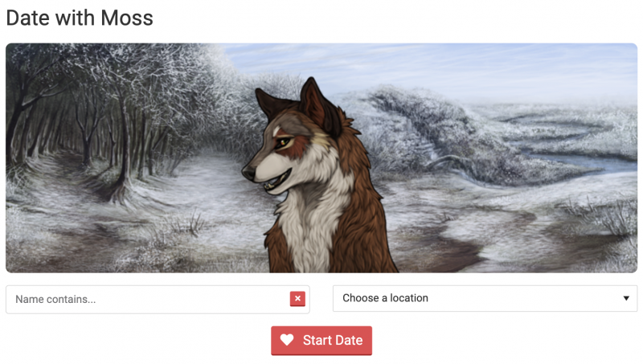This screenshot has height=364, width=643.
Task: Click the wolf's black nose
Action: pos(248,173)
